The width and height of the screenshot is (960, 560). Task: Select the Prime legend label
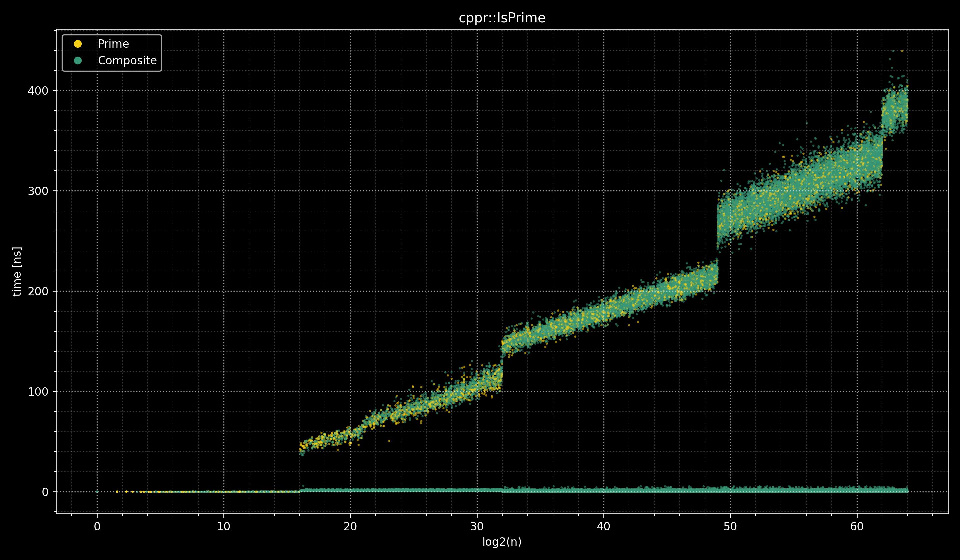tap(113, 44)
